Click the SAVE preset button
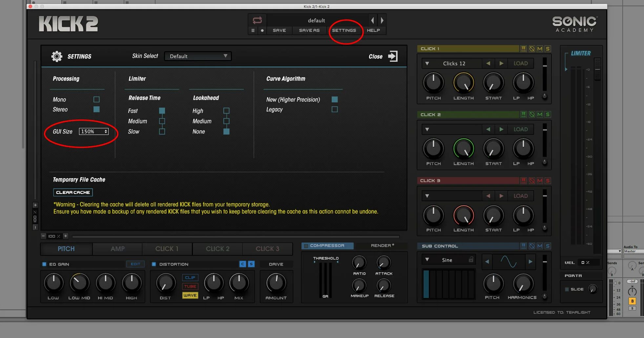This screenshot has height=338, width=644. coord(279,31)
